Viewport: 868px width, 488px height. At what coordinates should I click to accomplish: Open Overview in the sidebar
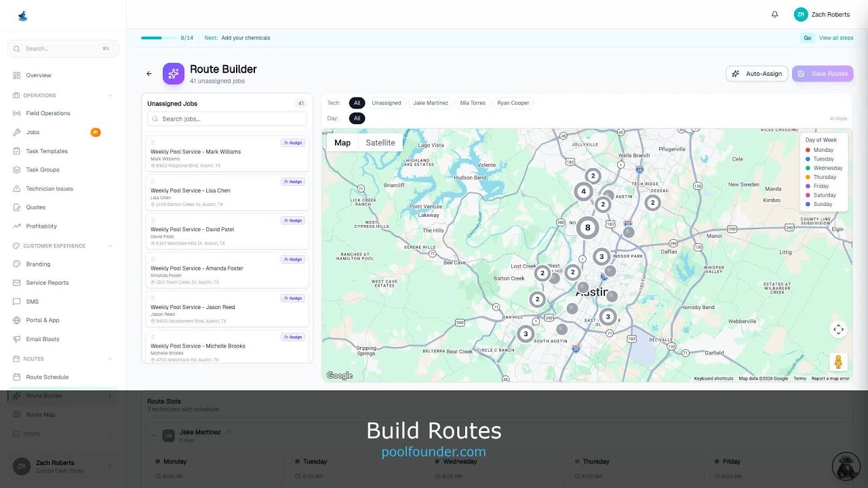(x=39, y=75)
